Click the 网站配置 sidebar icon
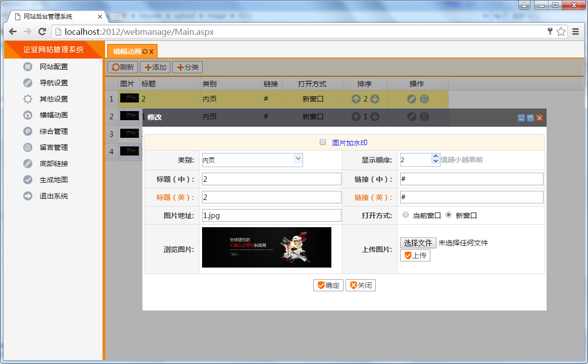Viewport: 588px width, 364px height. pyautogui.click(x=28, y=67)
